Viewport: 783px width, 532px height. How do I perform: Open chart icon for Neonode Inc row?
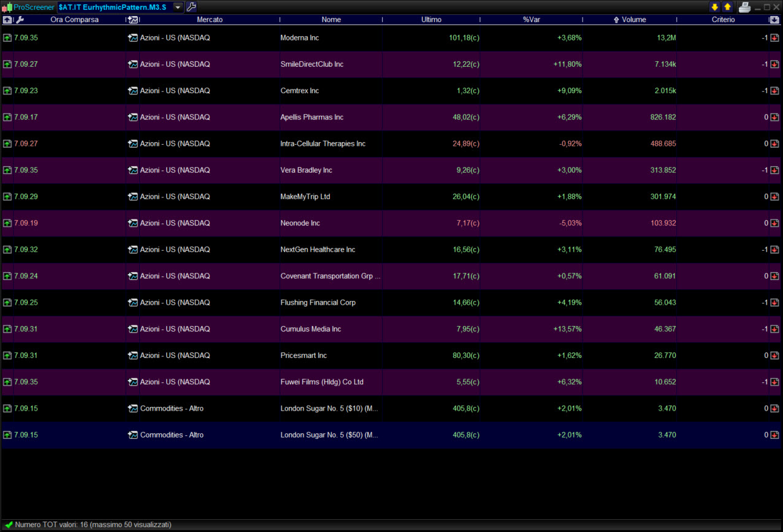click(132, 223)
